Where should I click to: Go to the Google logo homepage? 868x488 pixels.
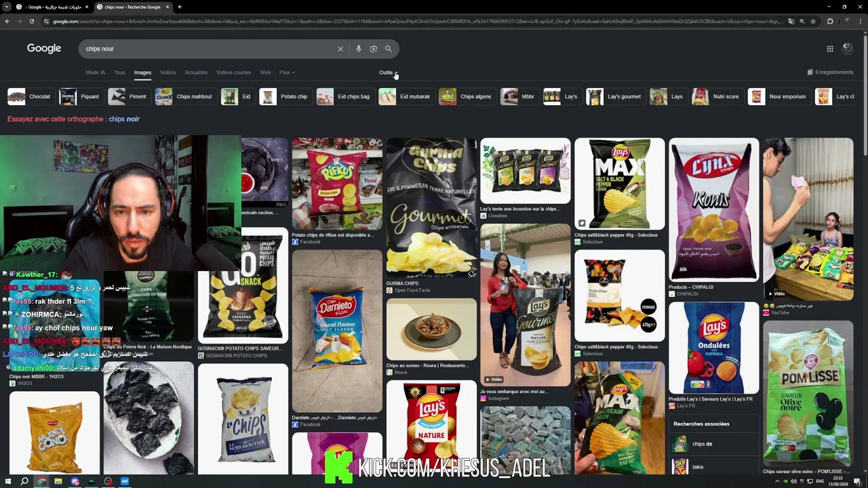click(44, 49)
